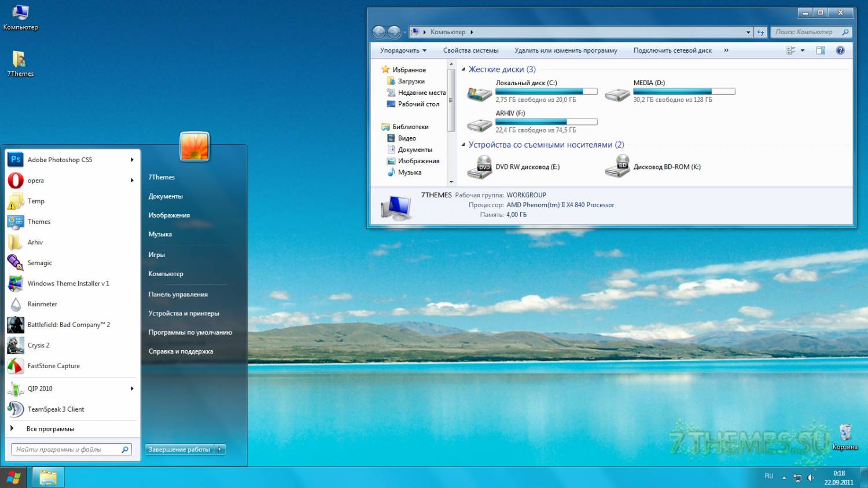This screenshot has width=868, height=488.
Task: Open Справка и поддержка
Action: [x=181, y=351]
